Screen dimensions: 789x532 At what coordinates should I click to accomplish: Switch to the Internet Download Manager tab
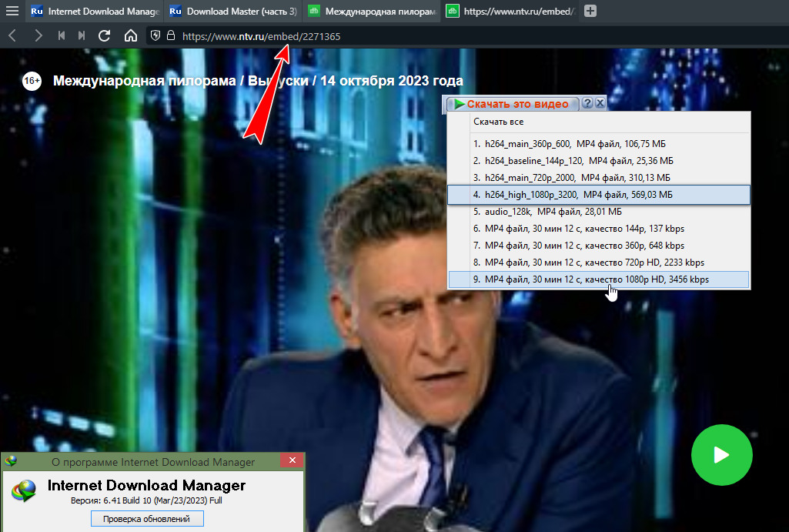[95, 11]
